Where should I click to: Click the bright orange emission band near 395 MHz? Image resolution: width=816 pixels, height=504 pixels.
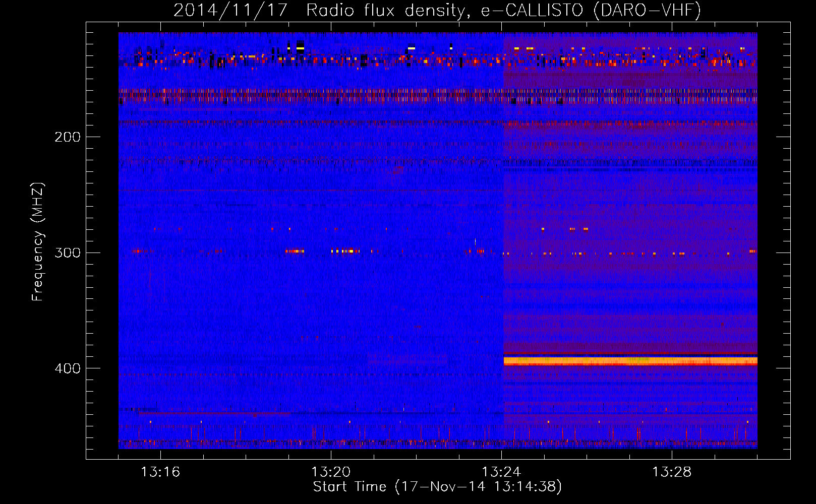point(630,361)
